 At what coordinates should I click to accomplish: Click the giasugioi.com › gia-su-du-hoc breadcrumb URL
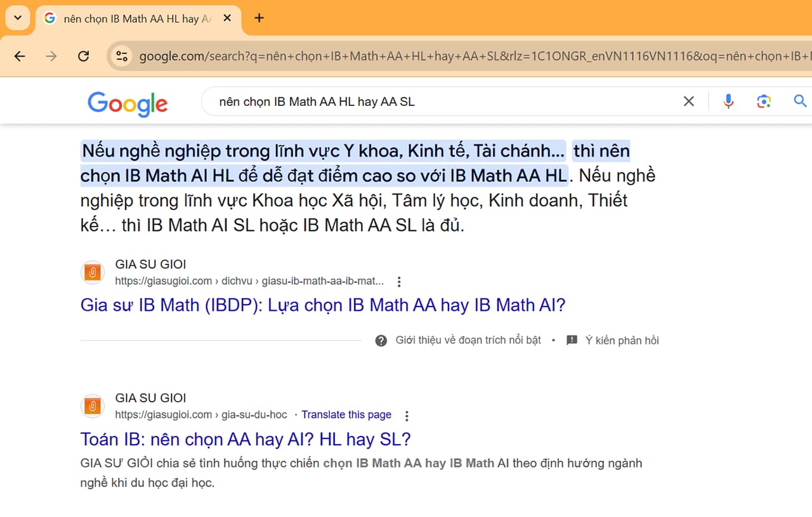click(201, 415)
